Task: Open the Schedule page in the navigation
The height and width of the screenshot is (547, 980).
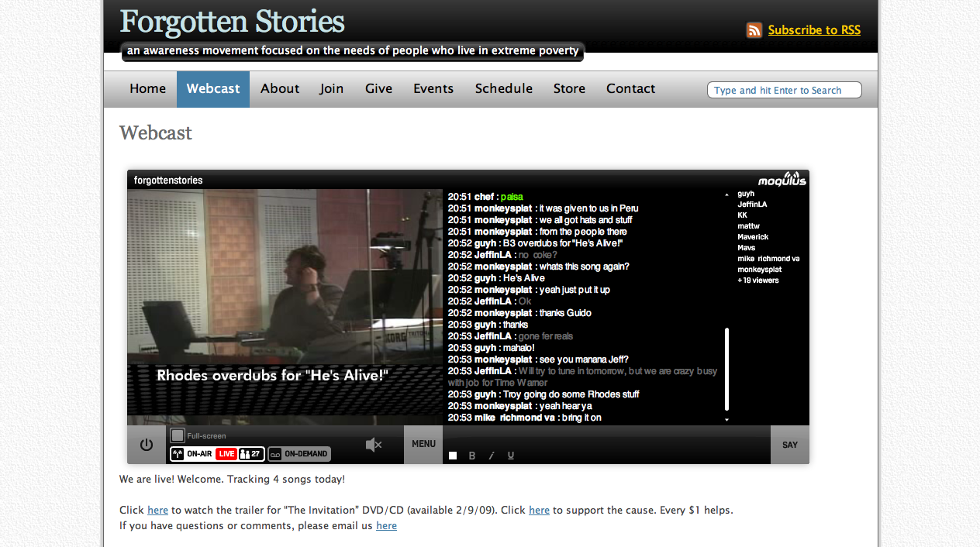Action: click(503, 89)
